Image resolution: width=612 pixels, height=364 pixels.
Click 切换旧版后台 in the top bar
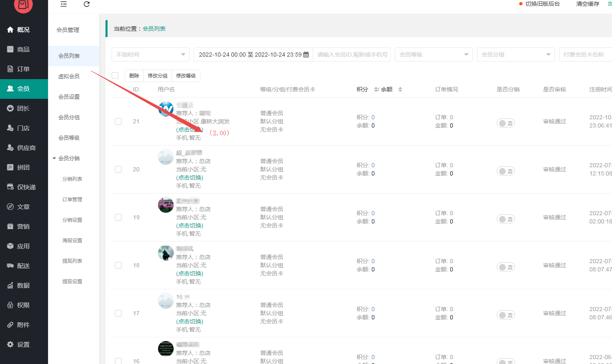[542, 4]
